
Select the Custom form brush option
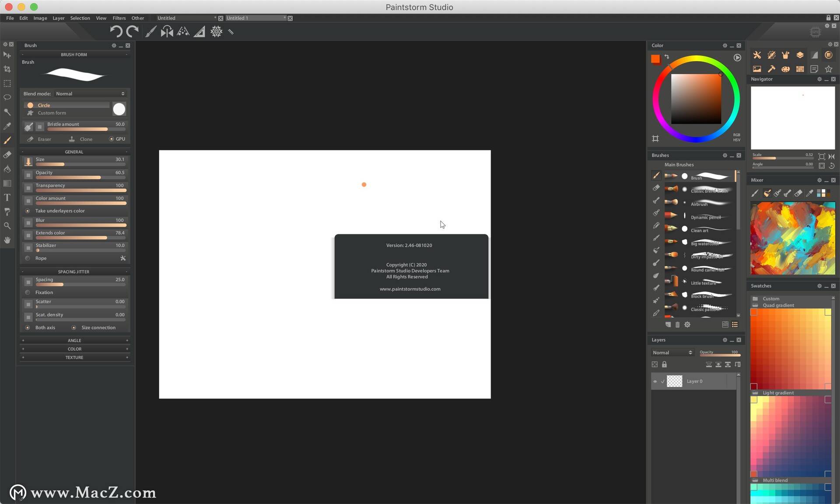pos(66,113)
